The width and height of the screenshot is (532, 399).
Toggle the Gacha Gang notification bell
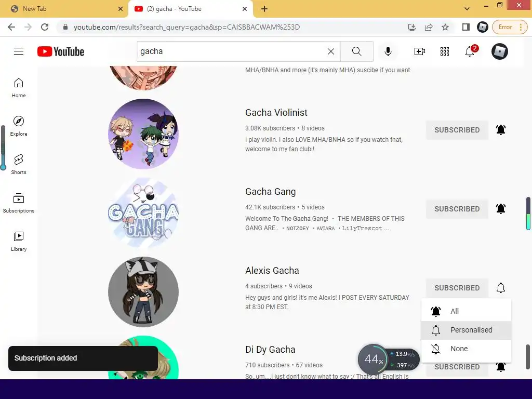click(501, 209)
